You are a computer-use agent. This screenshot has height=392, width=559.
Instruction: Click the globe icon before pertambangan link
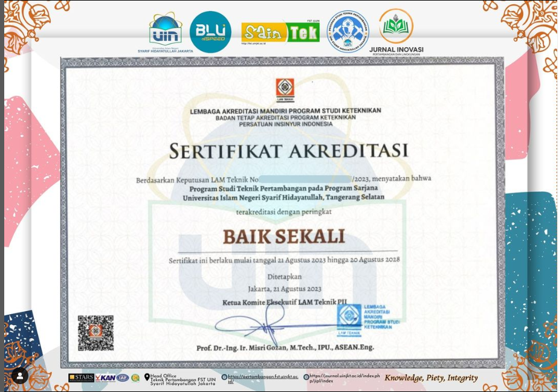(x=224, y=377)
